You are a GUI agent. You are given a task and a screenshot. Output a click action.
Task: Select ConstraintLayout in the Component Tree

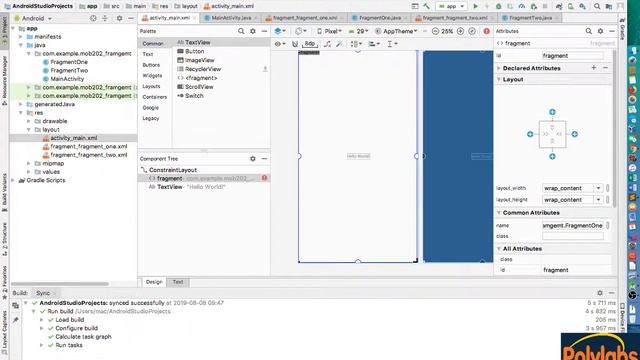point(173,170)
